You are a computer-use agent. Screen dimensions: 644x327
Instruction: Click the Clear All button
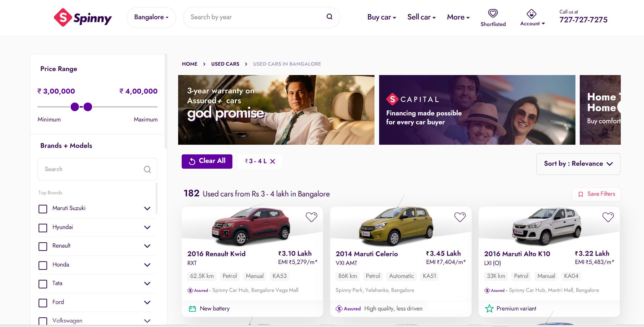(x=207, y=161)
